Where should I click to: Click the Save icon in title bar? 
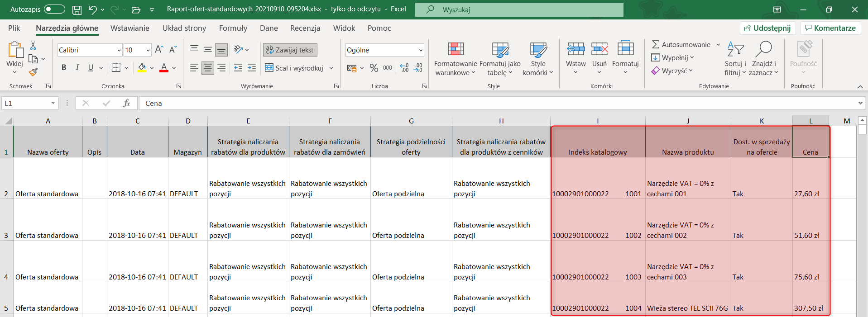77,9
